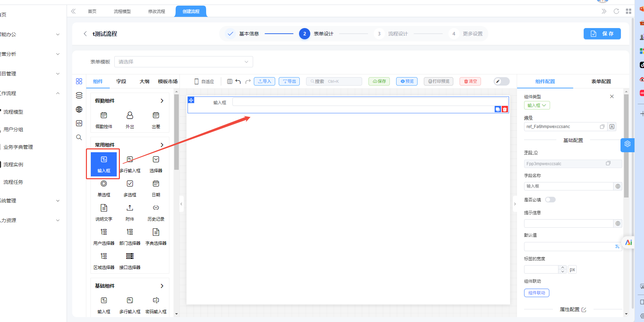Open 用户分组 in the sidebar

pyautogui.click(x=13, y=129)
